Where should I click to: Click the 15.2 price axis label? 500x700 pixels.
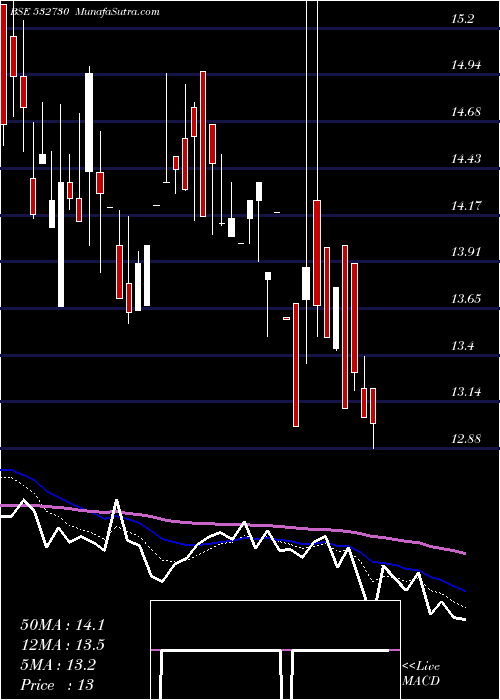pos(463,19)
